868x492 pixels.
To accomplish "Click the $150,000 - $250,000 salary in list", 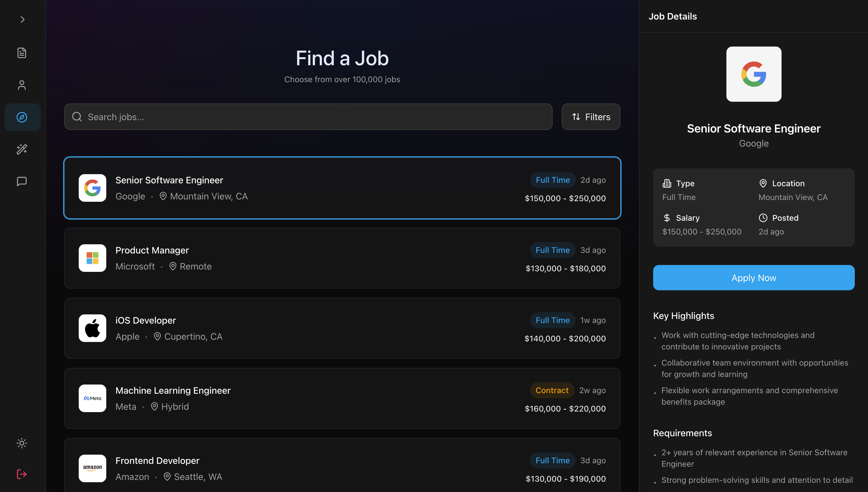I will point(565,198).
